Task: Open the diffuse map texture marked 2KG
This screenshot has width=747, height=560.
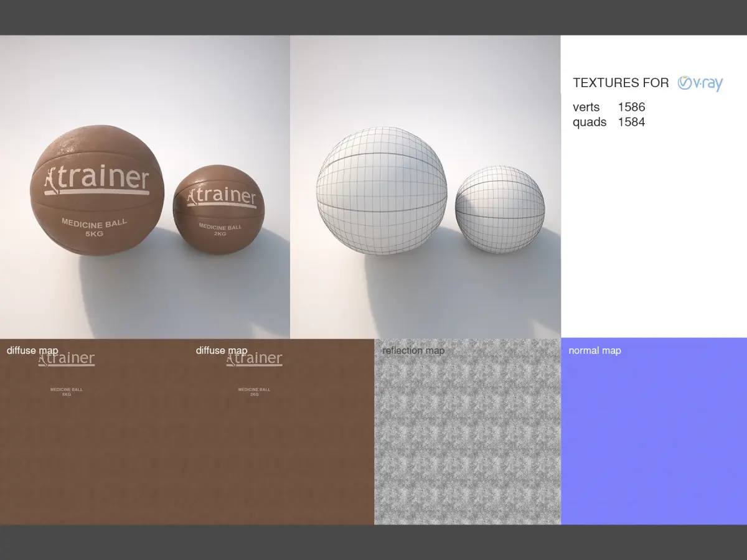Action: pos(281,431)
